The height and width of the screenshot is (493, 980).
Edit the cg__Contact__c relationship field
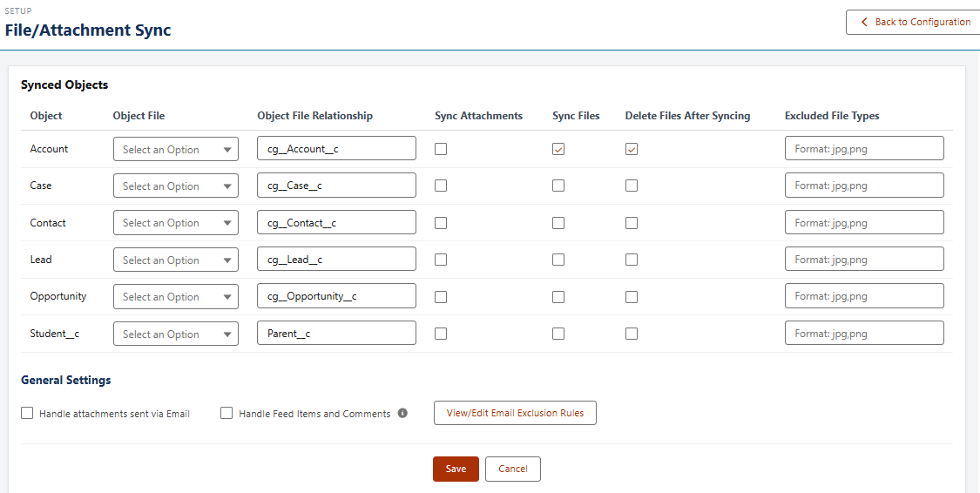pyautogui.click(x=336, y=222)
